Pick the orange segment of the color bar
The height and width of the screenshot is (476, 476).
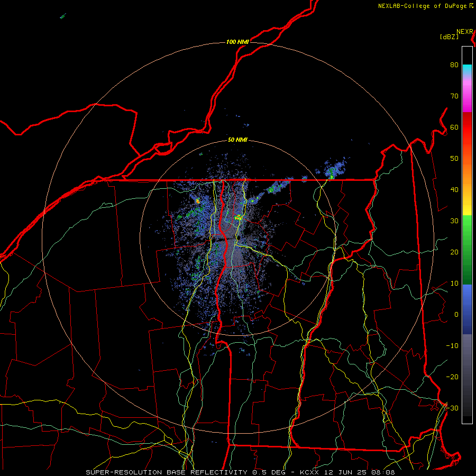(467, 175)
